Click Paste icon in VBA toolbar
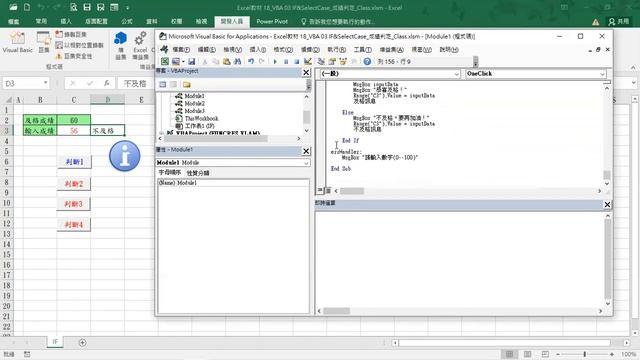Viewport: 640px width, 360px height. (227, 62)
